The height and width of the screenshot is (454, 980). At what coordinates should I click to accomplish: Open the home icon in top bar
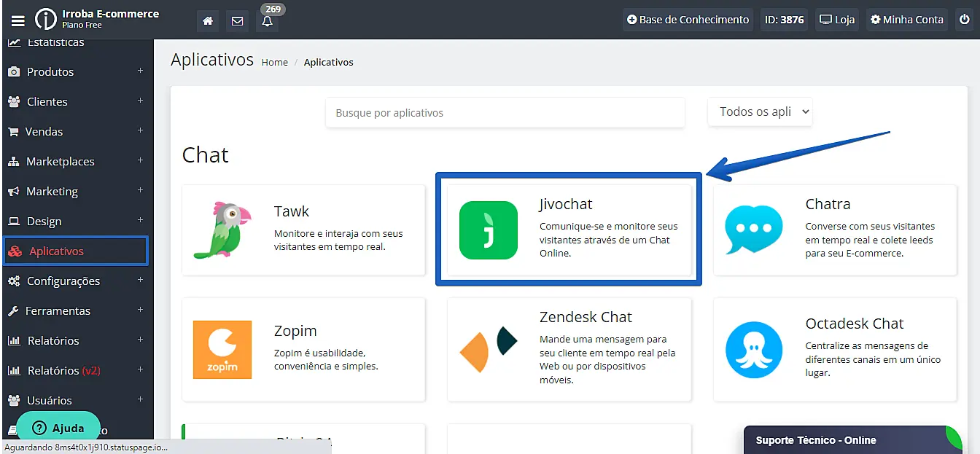tap(208, 20)
